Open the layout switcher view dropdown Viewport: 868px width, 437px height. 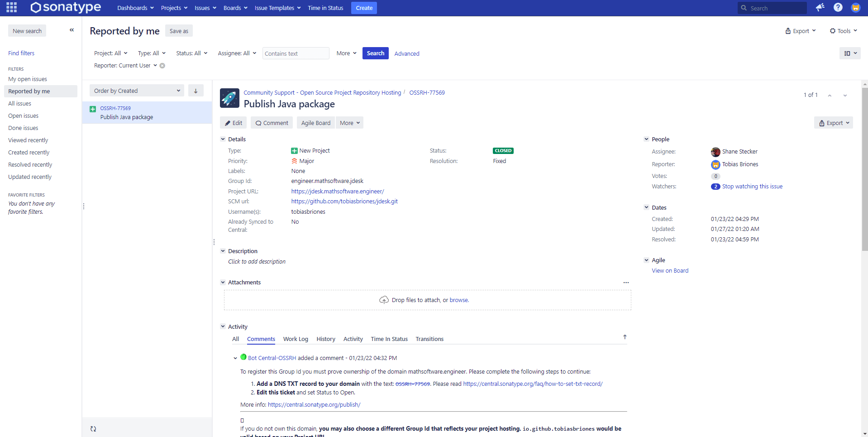[x=850, y=53]
